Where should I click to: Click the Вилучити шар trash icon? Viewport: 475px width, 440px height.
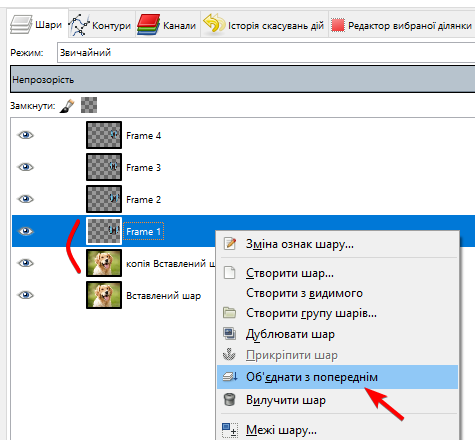(x=229, y=399)
